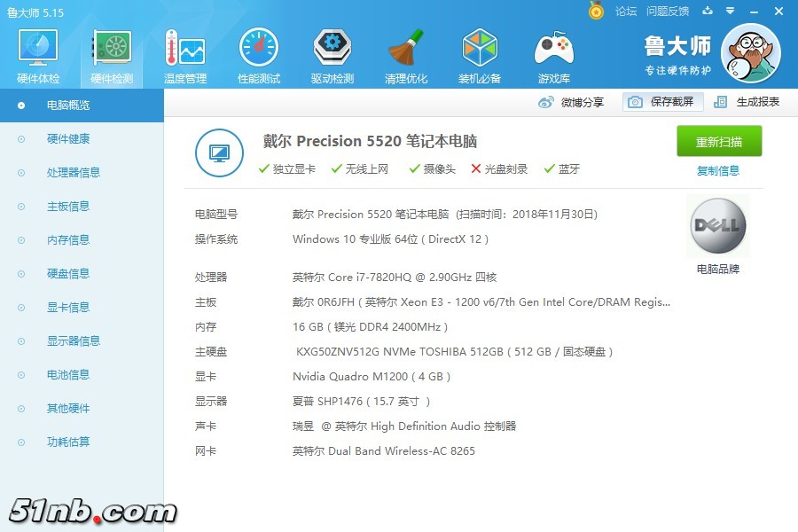
Task: Open 清理优化 broom icon
Action: tap(406, 50)
